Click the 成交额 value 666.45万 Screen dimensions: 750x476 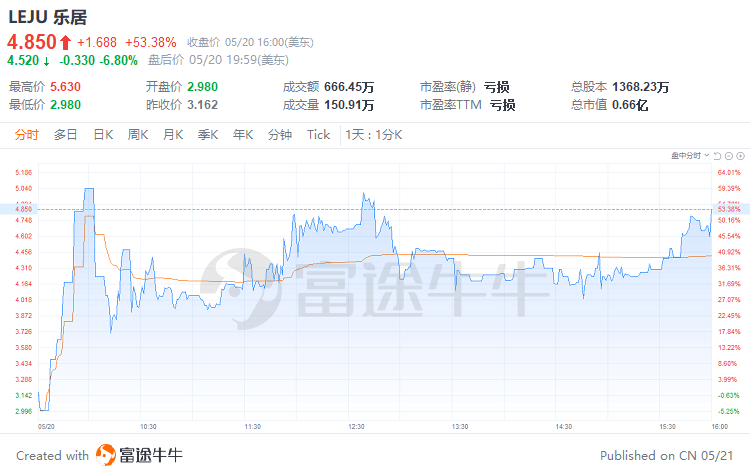click(x=349, y=87)
